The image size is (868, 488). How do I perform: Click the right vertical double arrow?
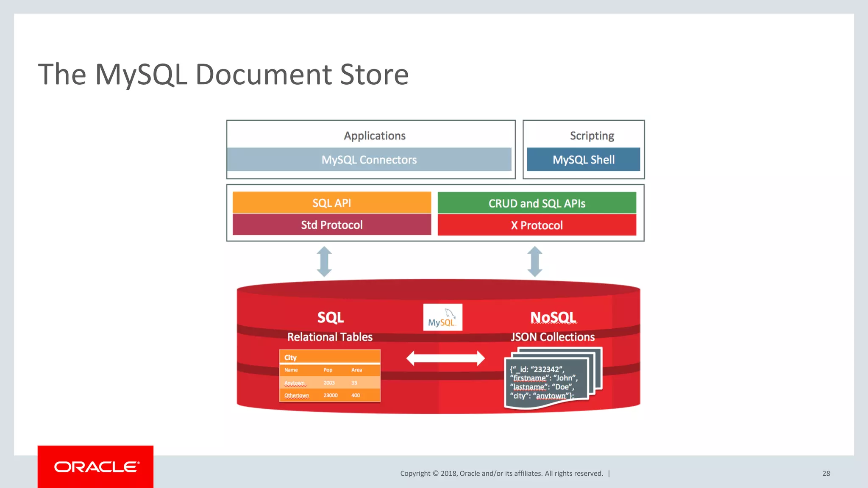(535, 261)
